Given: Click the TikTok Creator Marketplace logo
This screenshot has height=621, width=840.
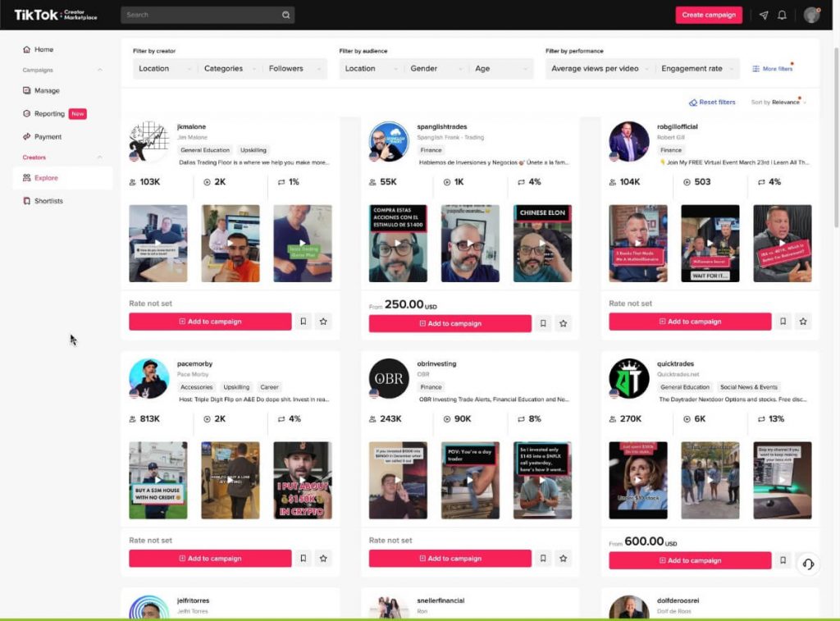Looking at the screenshot, I should 55,15.
